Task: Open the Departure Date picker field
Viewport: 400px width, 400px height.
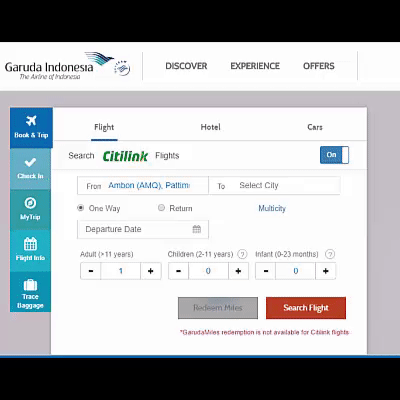Action: pyautogui.click(x=143, y=229)
